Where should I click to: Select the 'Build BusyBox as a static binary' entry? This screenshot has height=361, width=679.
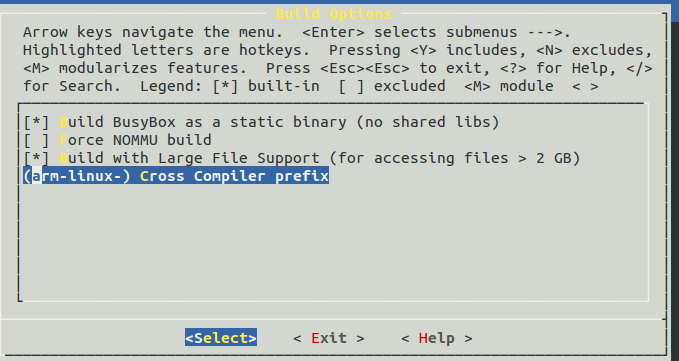[x=261, y=122]
